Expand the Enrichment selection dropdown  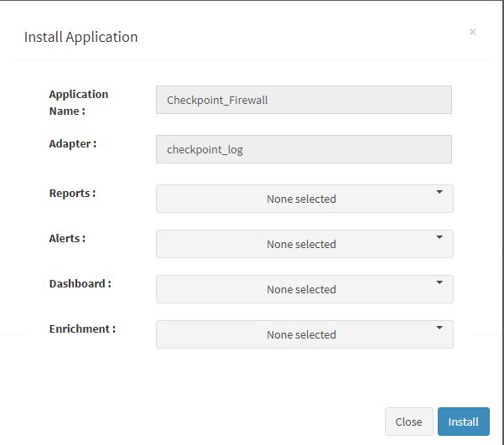tap(304, 334)
